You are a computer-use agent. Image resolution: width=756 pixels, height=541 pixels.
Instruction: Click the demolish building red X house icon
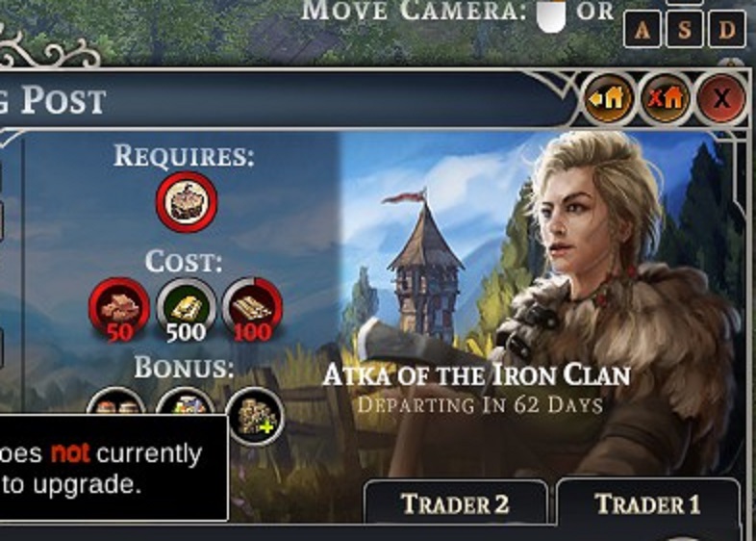(666, 98)
